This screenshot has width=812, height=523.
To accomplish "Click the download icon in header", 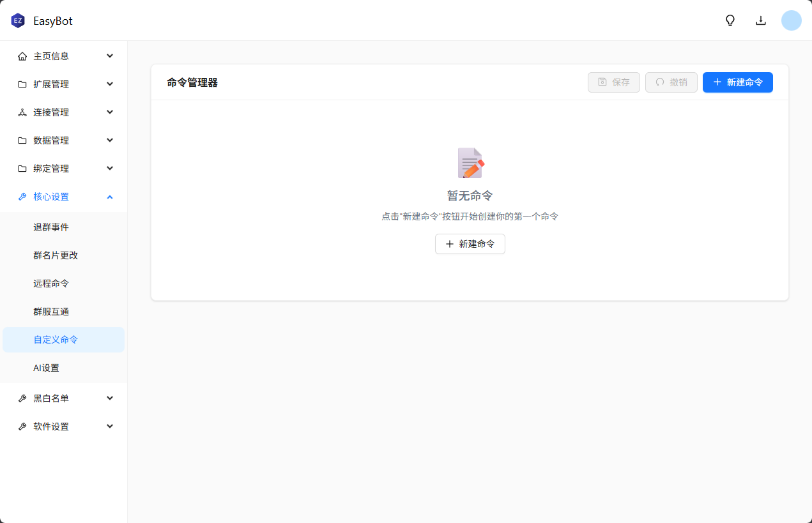I will pyautogui.click(x=761, y=20).
